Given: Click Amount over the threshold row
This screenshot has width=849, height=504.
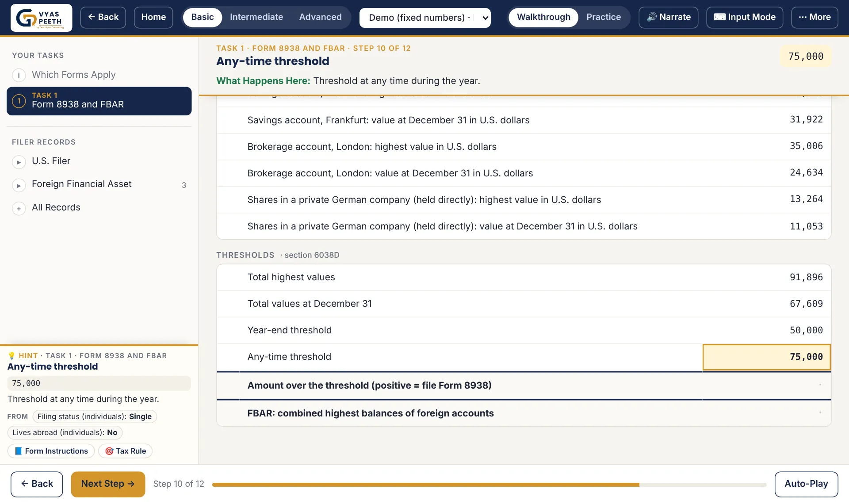Looking at the screenshot, I should (x=524, y=386).
